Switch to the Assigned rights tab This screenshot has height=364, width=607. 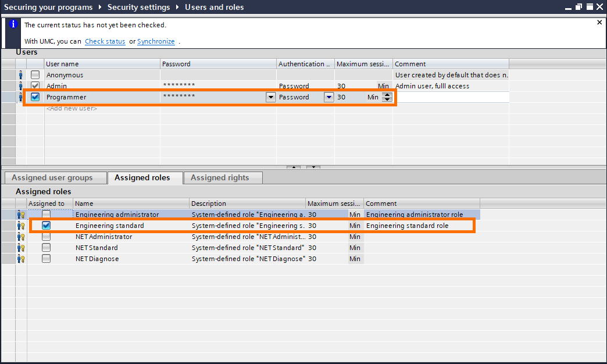(222, 178)
